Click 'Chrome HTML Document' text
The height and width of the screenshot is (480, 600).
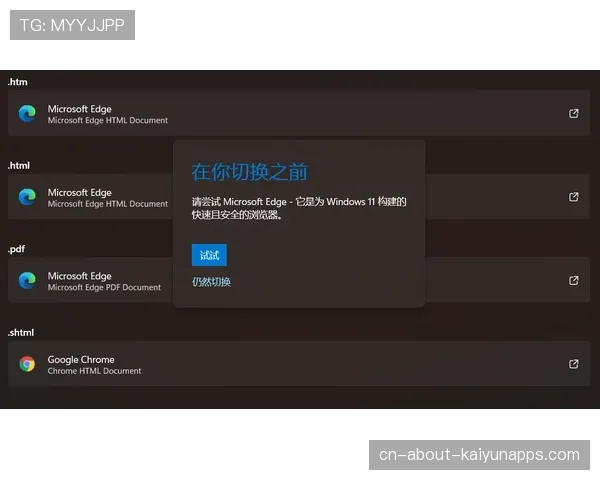(94, 371)
